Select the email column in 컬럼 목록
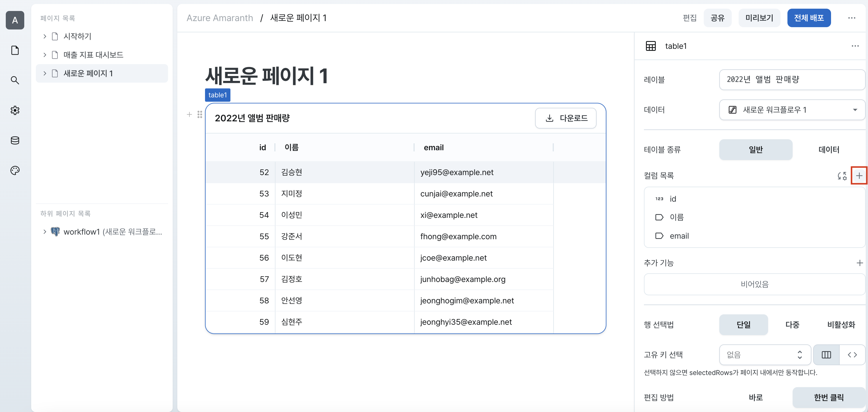Screen dimensions: 868x412 pos(754,236)
